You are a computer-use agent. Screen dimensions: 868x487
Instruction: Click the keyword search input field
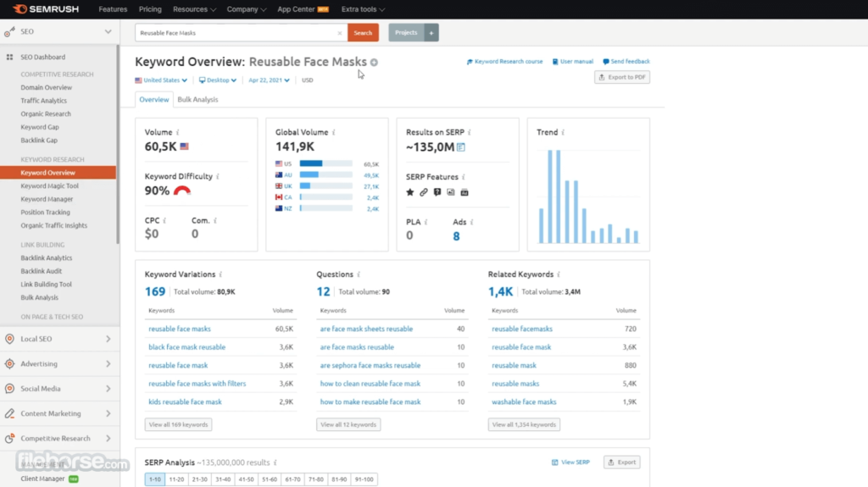236,33
